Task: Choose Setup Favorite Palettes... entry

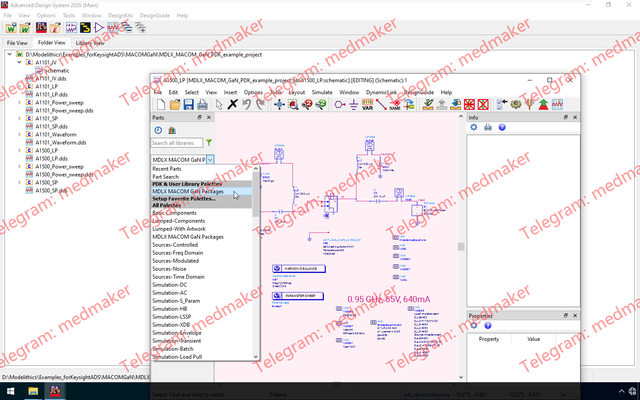Action: [202, 198]
